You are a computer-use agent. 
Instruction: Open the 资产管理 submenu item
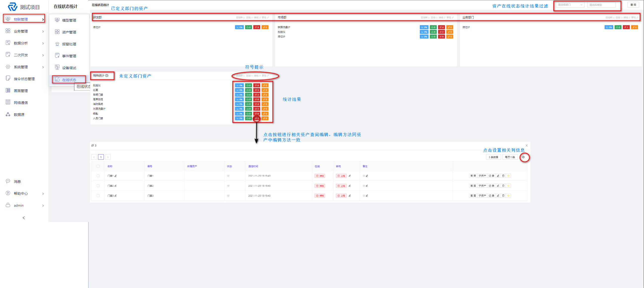pos(69,32)
